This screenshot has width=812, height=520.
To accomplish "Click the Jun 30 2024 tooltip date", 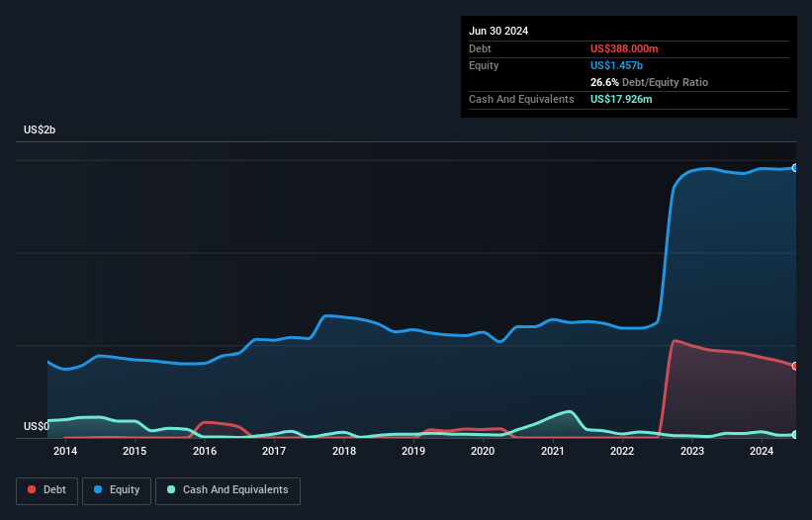I will [498, 31].
